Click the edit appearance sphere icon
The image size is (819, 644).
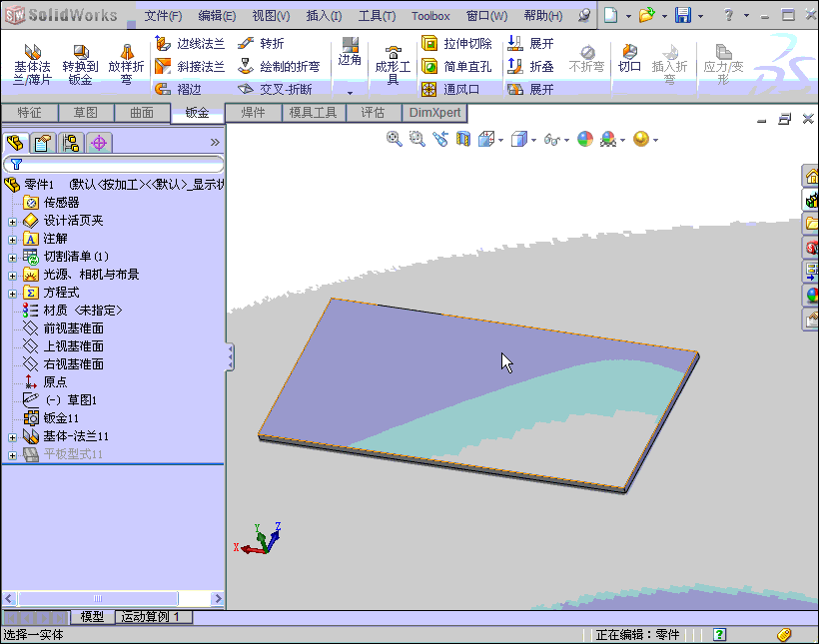click(x=584, y=139)
